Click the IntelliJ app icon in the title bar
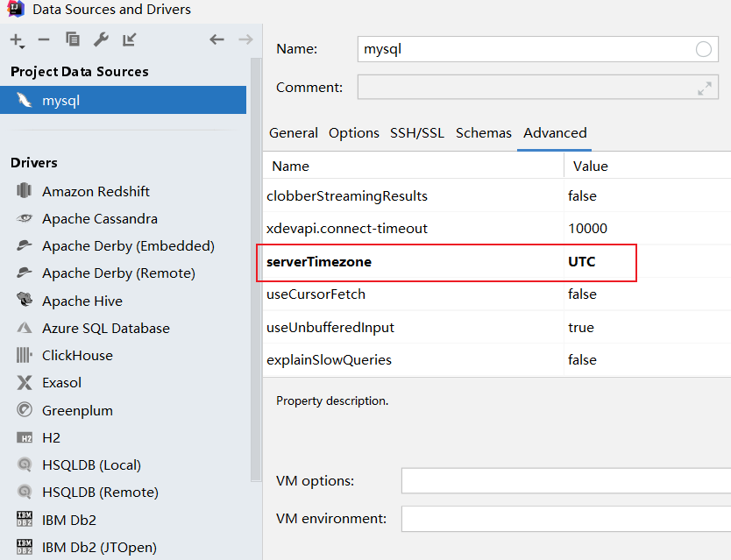This screenshot has height=560, width=731. tap(16, 9)
